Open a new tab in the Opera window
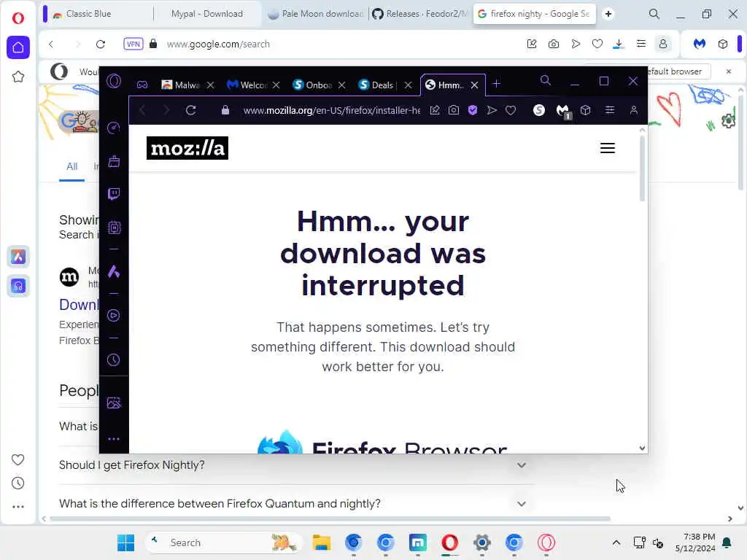 pos(608,14)
